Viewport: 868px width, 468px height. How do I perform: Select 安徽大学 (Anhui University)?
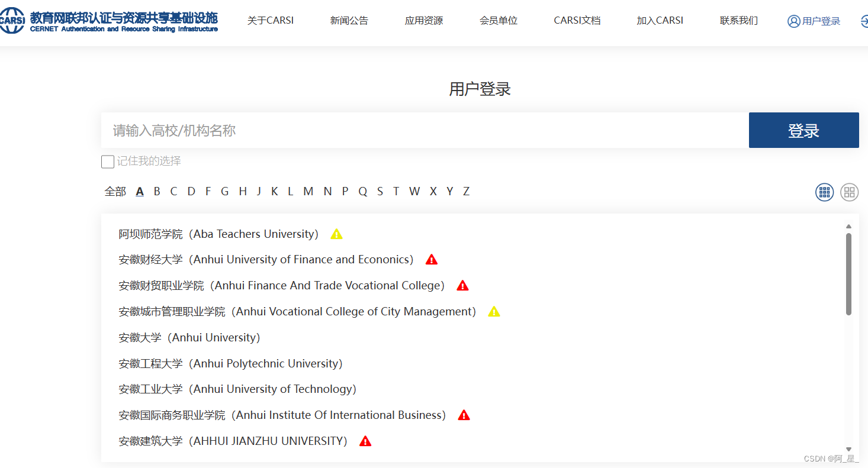coord(189,337)
